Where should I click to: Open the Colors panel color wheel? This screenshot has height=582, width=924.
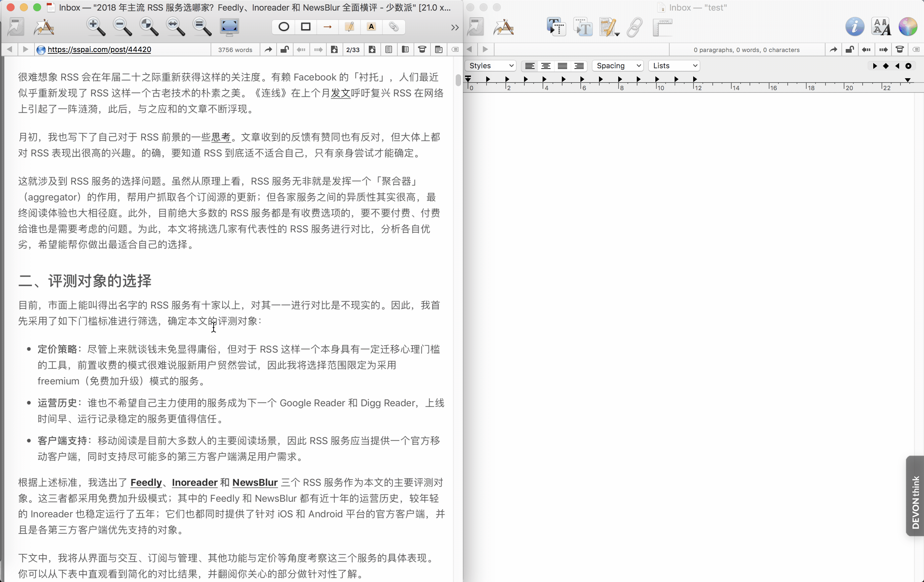[908, 27]
